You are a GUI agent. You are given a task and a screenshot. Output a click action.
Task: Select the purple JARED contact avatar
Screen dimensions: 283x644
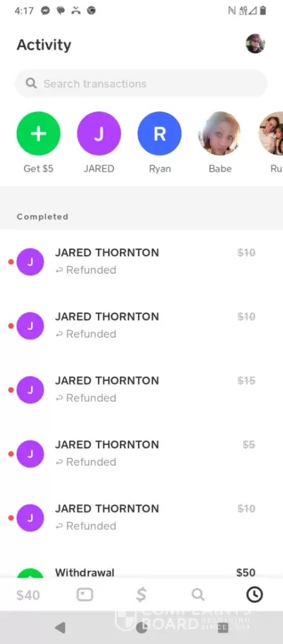[x=99, y=133]
